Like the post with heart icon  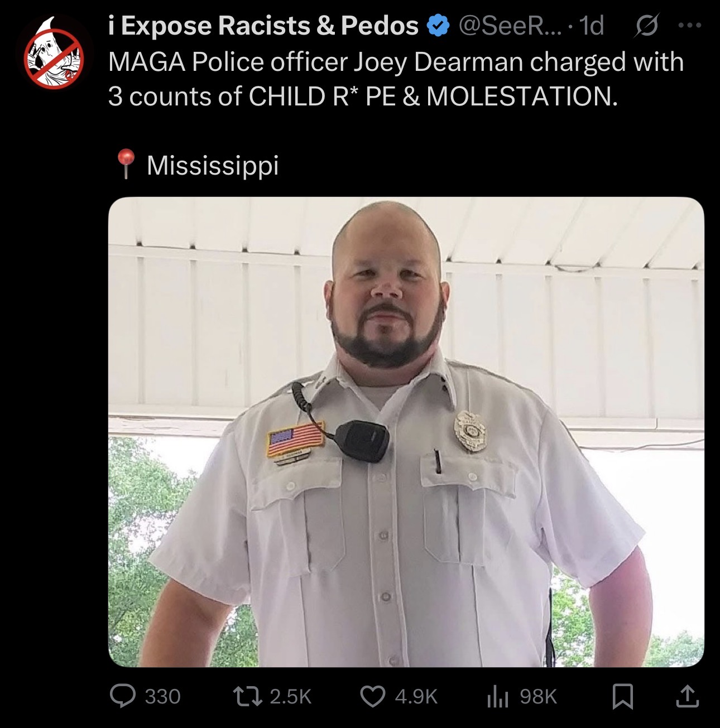click(372, 697)
